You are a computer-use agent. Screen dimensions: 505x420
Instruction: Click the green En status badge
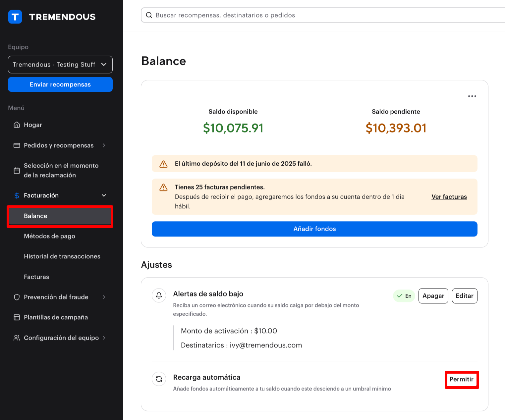coord(404,296)
